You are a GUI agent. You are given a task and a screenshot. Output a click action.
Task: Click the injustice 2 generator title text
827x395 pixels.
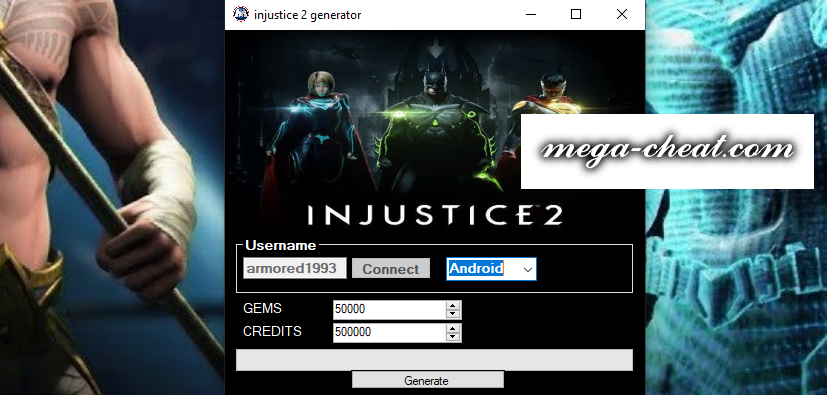[307, 15]
